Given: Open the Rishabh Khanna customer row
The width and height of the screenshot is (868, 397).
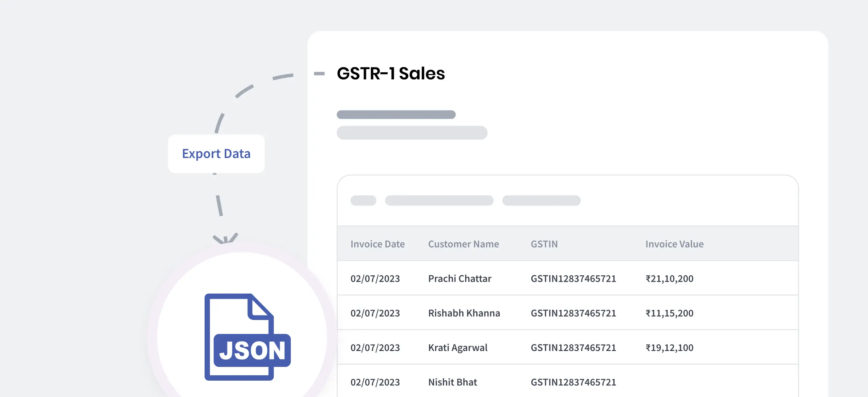Looking at the screenshot, I should coord(464,313).
